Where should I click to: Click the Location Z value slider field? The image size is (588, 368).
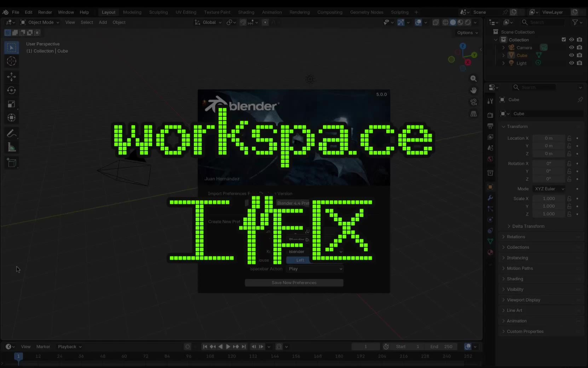coord(549,154)
